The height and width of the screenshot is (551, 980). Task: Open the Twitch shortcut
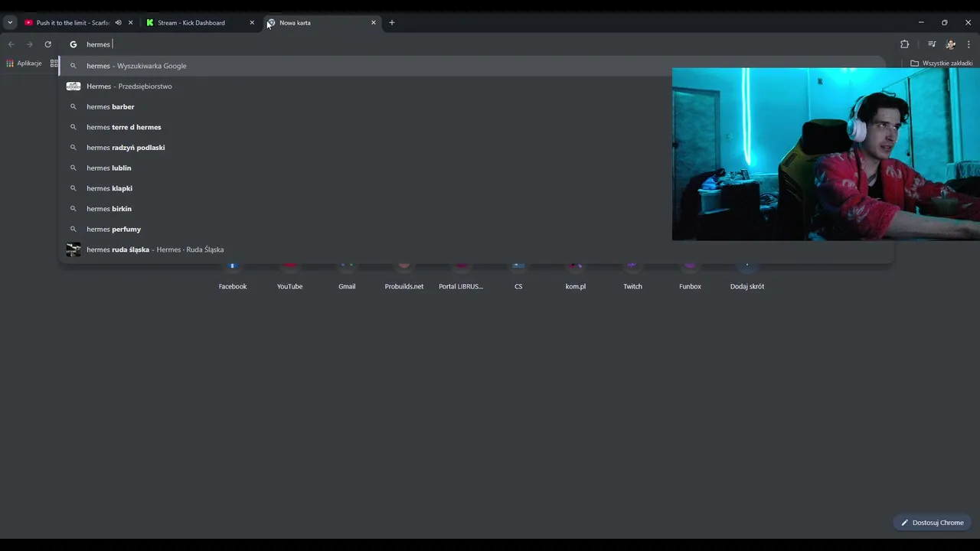(632, 277)
